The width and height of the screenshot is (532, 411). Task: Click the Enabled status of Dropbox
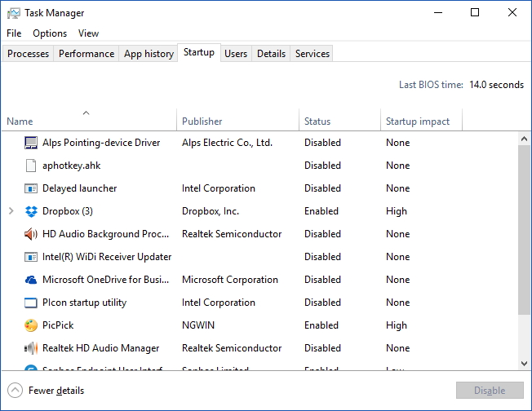[x=321, y=211]
